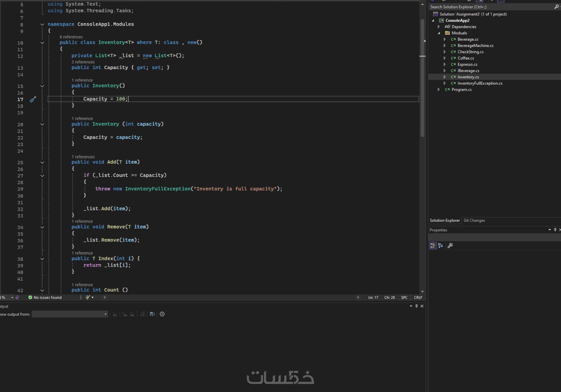
Task: Click the editor vertical scrollbar thumb
Action: coord(423,78)
